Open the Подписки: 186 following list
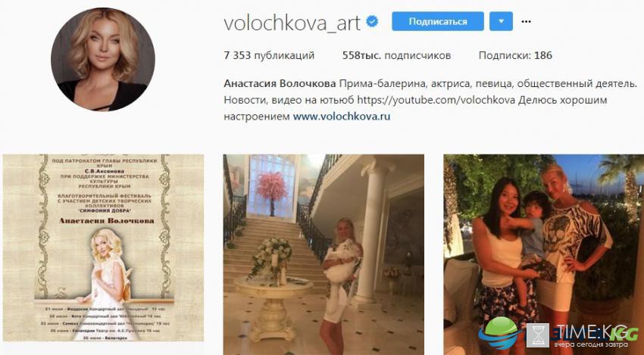Viewport: 644px width, 355px height. 515,55
